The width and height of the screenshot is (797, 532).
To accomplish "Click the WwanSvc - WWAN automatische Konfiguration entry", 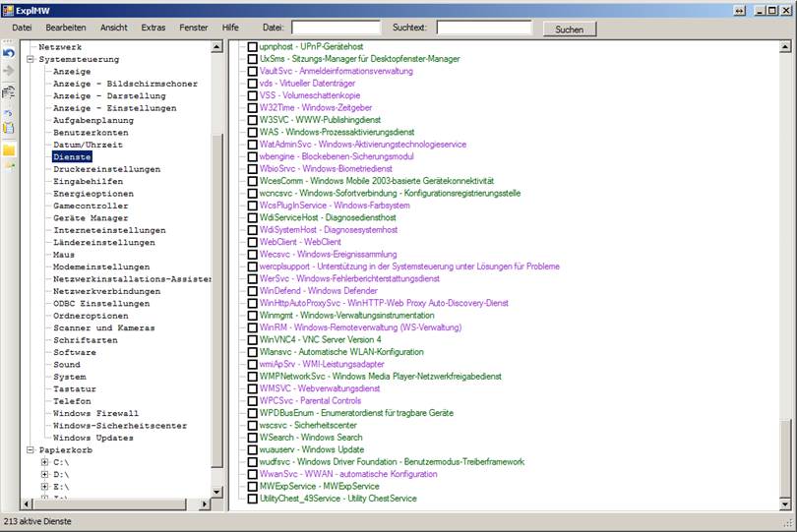I will pos(348,474).
